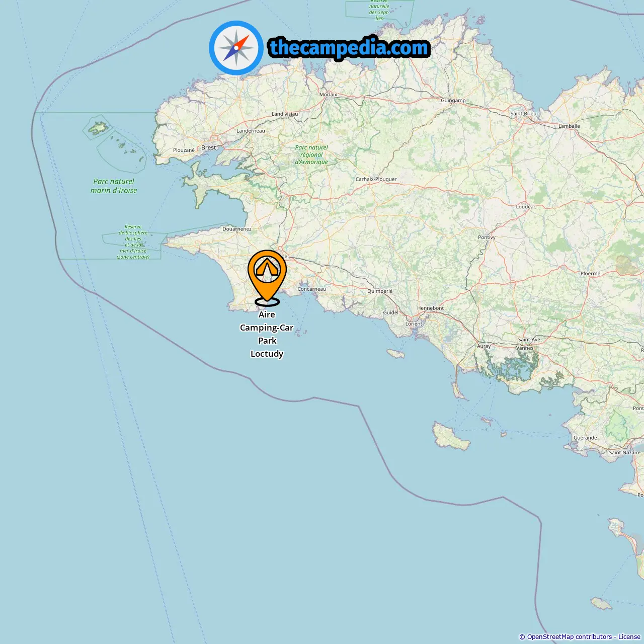Screen dimensions: 644x644
Task: Click the Quimperlé town label
Action: [380, 291]
